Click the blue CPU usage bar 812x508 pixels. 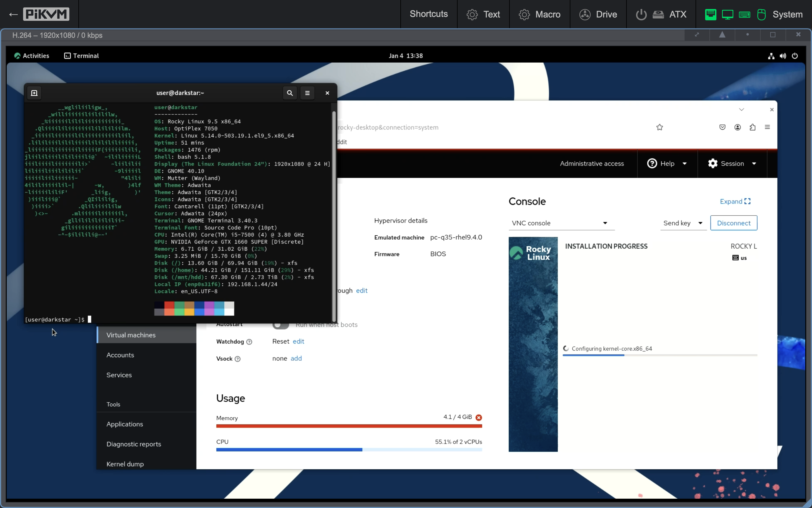349,450
